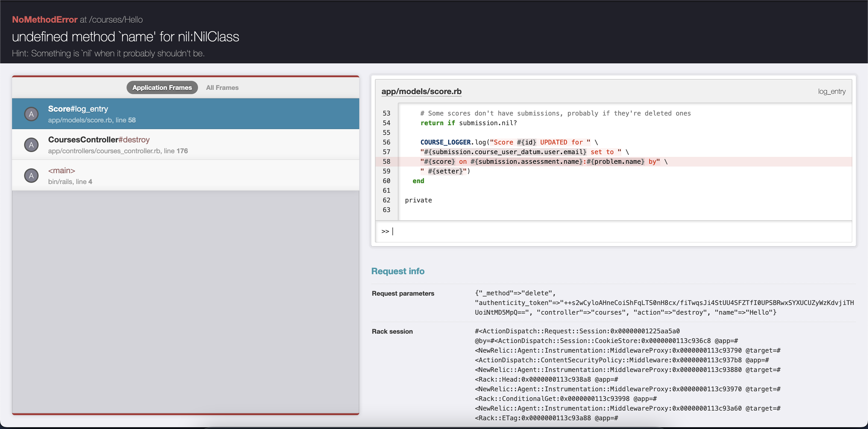Click the Request parameters label
Image resolution: width=868 pixels, height=429 pixels.
(x=403, y=294)
